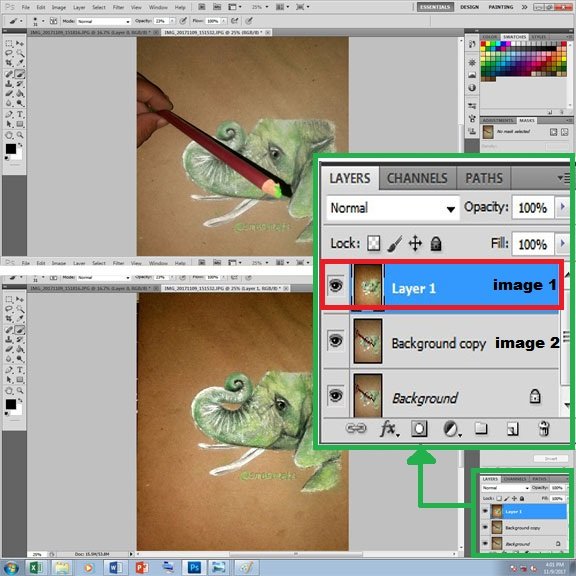This screenshot has width=576, height=576.
Task: Switch to the DESIGN workspace
Action: (469, 7)
